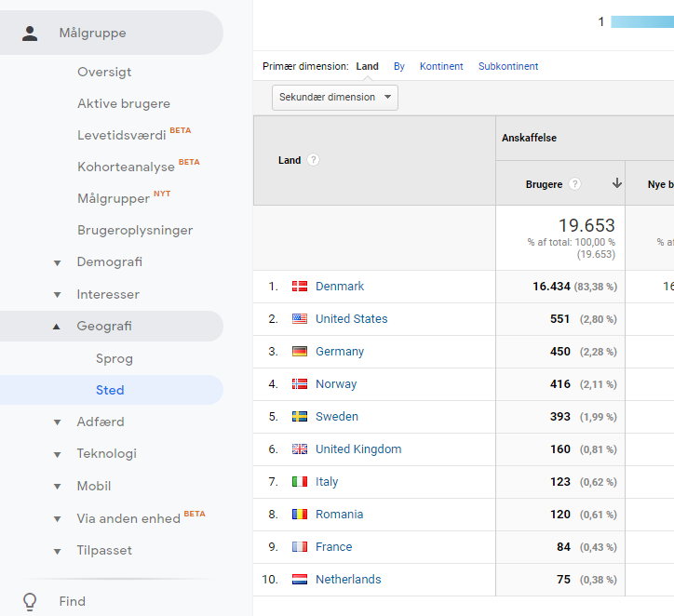Click the Målgruppe person icon
Image resolution: width=674 pixels, height=616 pixels.
pyautogui.click(x=31, y=33)
